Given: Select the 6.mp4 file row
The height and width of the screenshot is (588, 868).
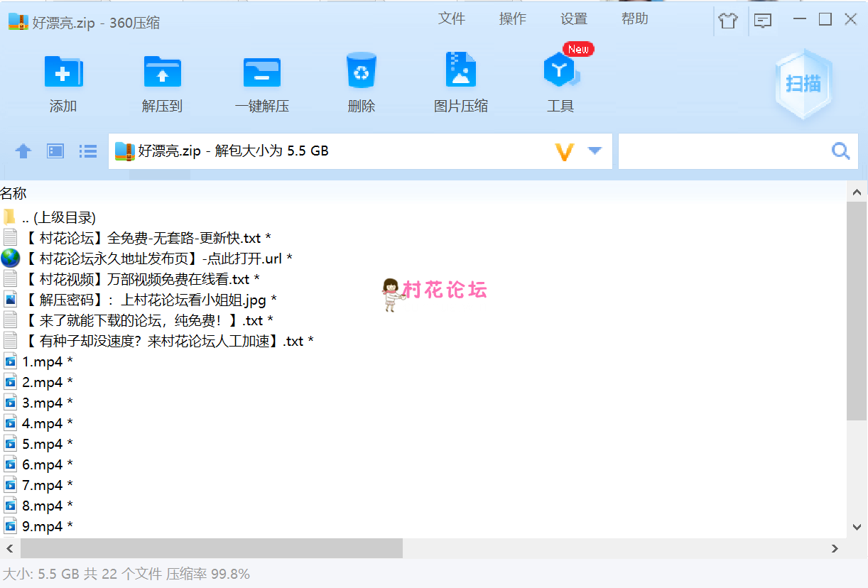Looking at the screenshot, I should coord(423,464).
